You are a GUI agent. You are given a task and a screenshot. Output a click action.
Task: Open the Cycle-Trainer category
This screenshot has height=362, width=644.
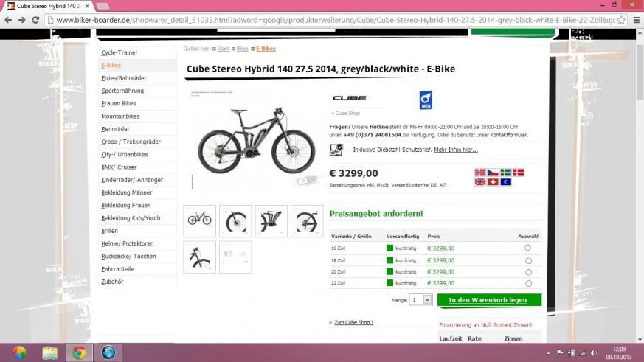[120, 52]
